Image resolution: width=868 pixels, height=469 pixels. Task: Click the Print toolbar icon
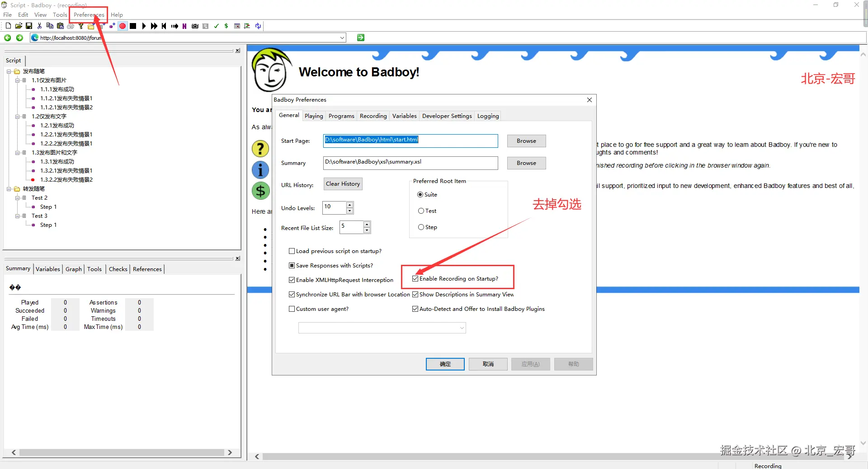coord(71,26)
